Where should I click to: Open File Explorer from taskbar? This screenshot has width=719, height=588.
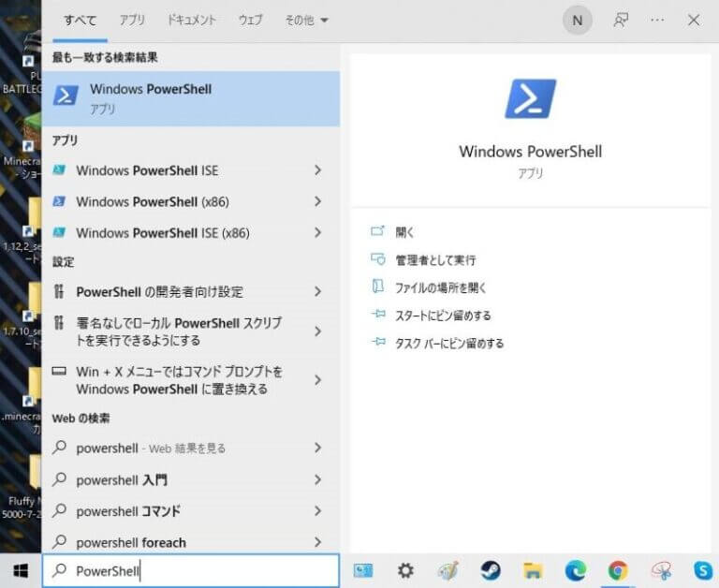(533, 571)
